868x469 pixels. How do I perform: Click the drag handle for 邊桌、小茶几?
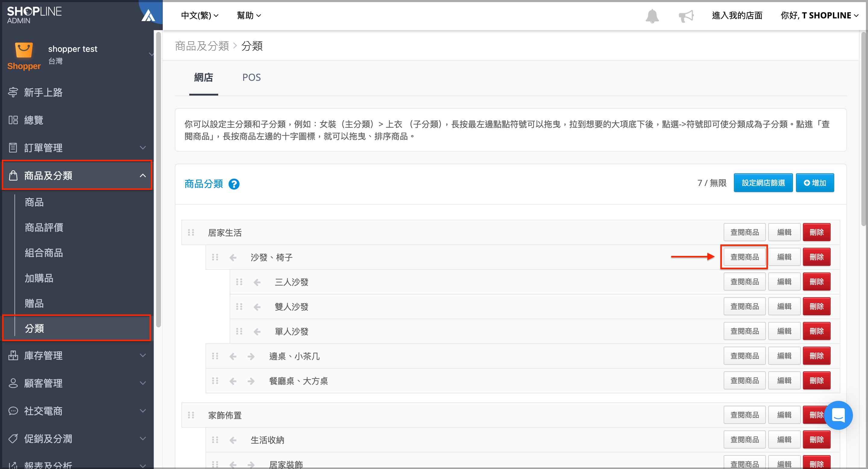click(215, 356)
